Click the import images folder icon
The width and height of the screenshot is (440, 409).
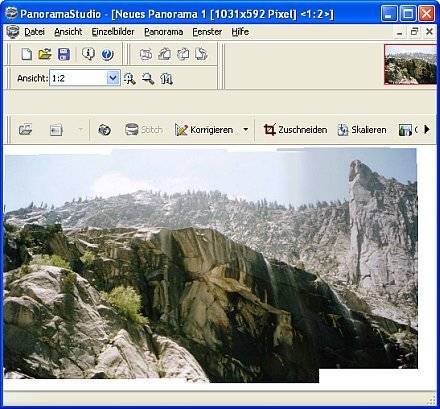coord(25,130)
